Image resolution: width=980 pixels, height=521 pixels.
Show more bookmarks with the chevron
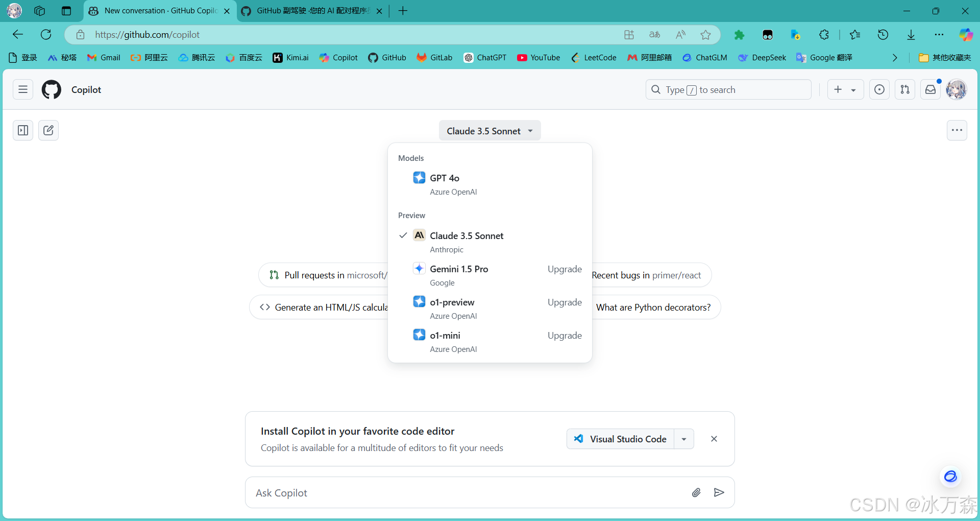895,58
